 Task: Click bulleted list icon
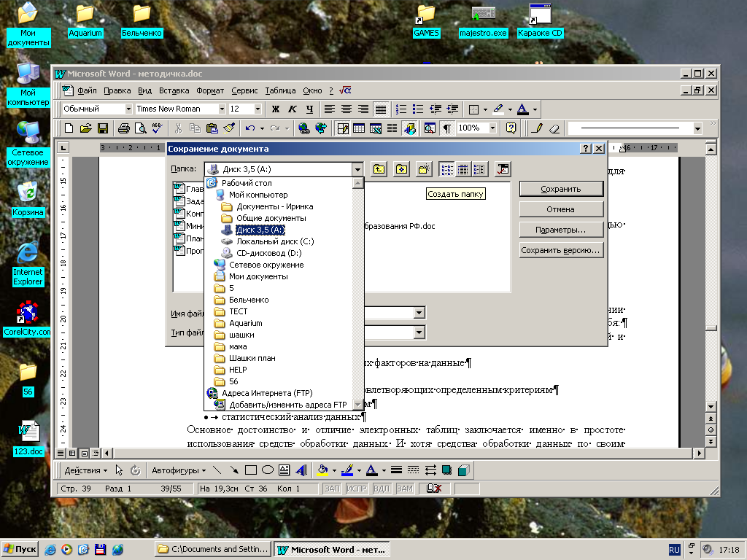coord(418,109)
